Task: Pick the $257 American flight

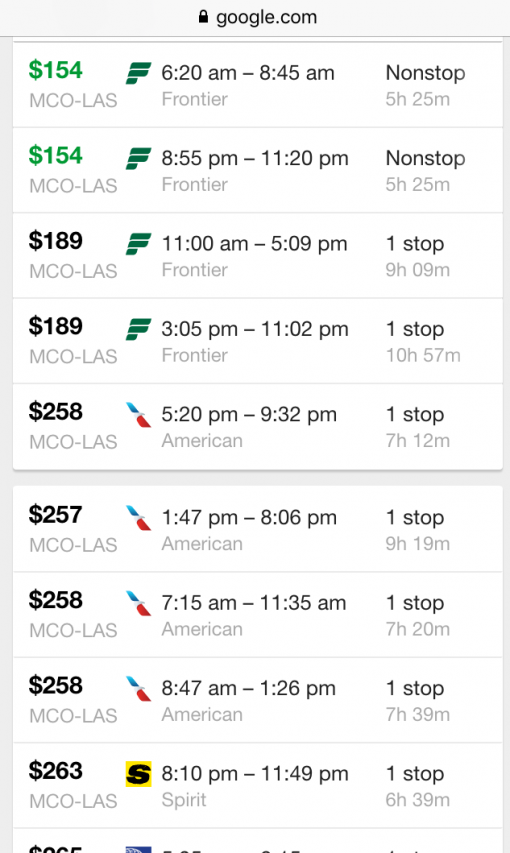Action: (257, 529)
